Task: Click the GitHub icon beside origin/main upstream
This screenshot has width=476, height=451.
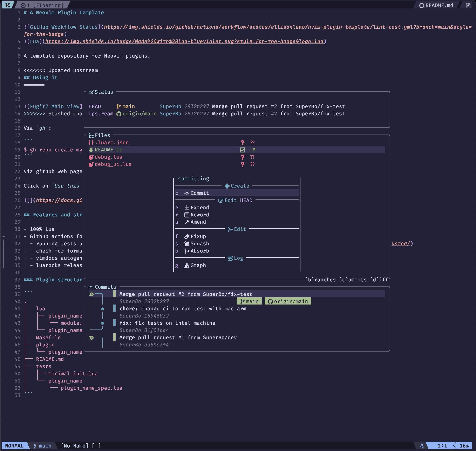Action: pyautogui.click(x=119, y=114)
